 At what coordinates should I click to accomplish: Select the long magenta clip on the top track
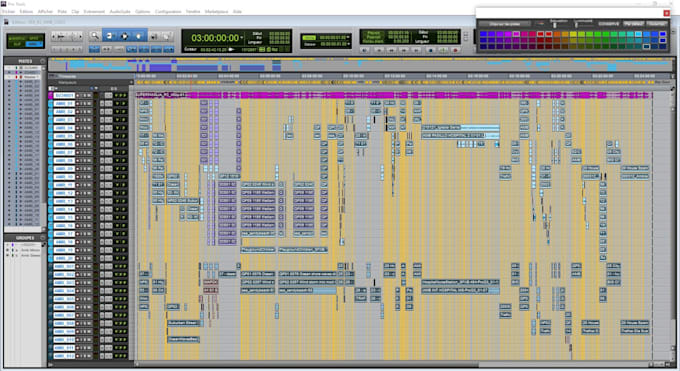tap(394, 95)
